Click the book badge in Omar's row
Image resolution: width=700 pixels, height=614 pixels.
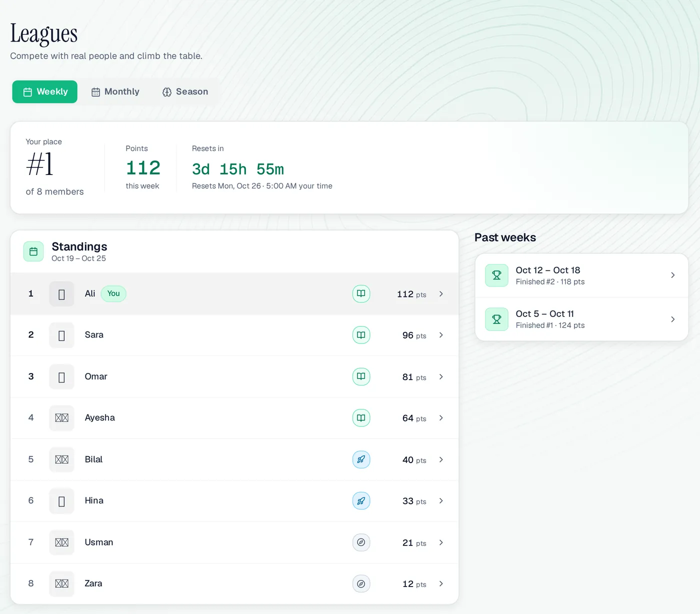(361, 376)
